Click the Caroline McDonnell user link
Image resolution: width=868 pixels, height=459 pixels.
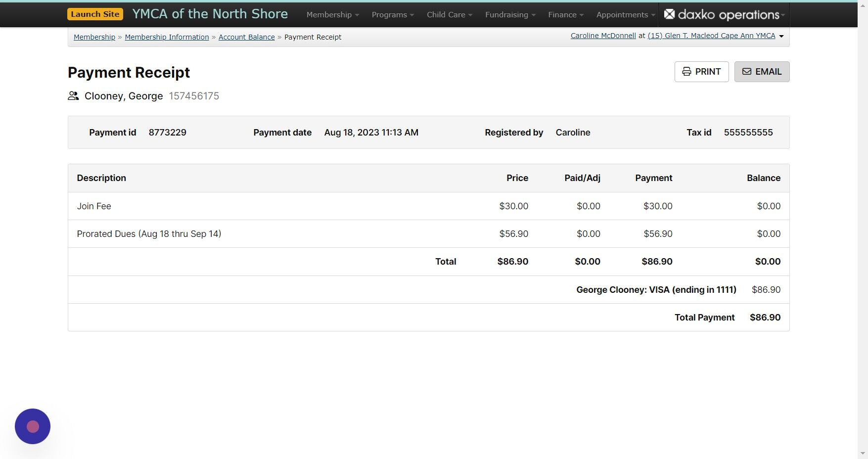[603, 35]
